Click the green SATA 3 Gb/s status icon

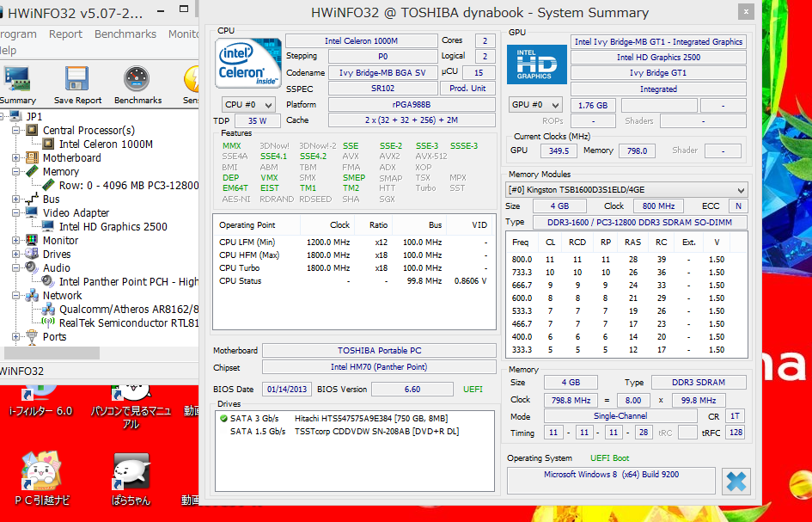(x=223, y=418)
